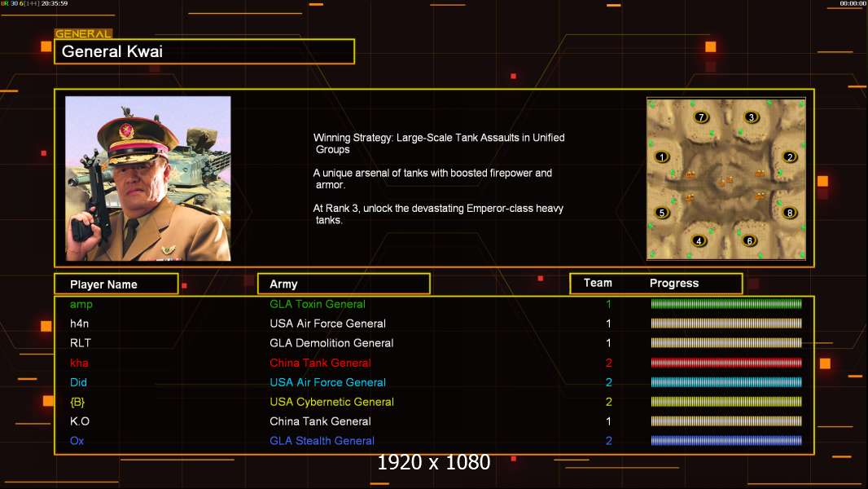Click Did's cyan progress bar
The width and height of the screenshot is (868, 489).
726,382
